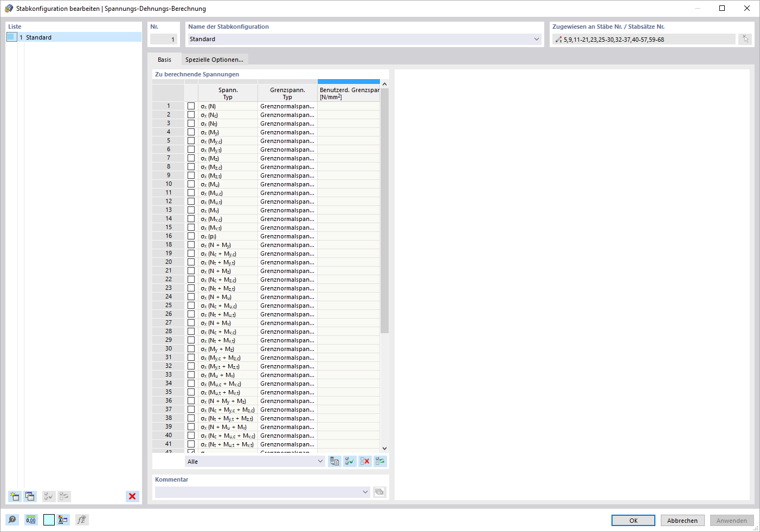This screenshot has height=532, width=760.
Task: Click the member icon in assigned members field
Action: (x=558, y=40)
